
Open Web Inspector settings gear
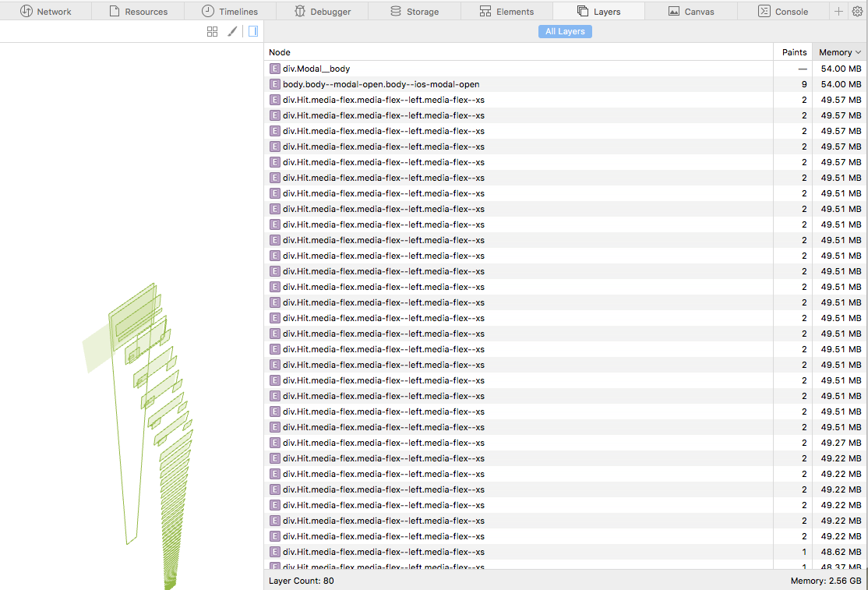[x=858, y=11]
